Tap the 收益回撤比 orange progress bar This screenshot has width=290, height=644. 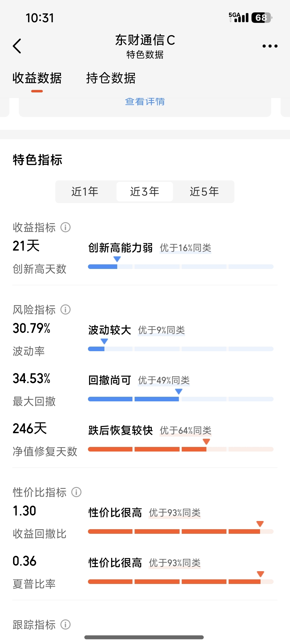[x=181, y=531]
